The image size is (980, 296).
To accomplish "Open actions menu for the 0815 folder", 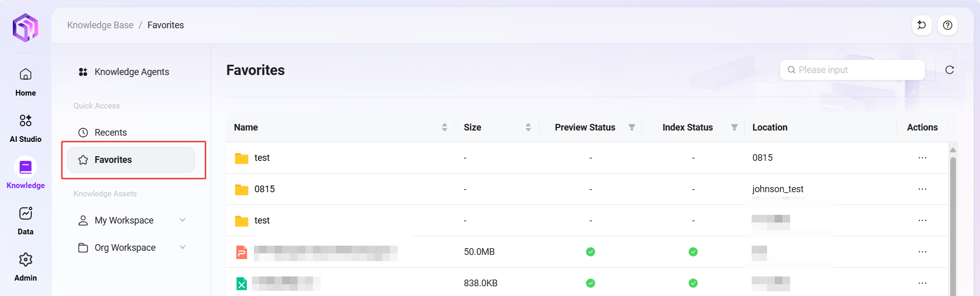I will point(922,189).
